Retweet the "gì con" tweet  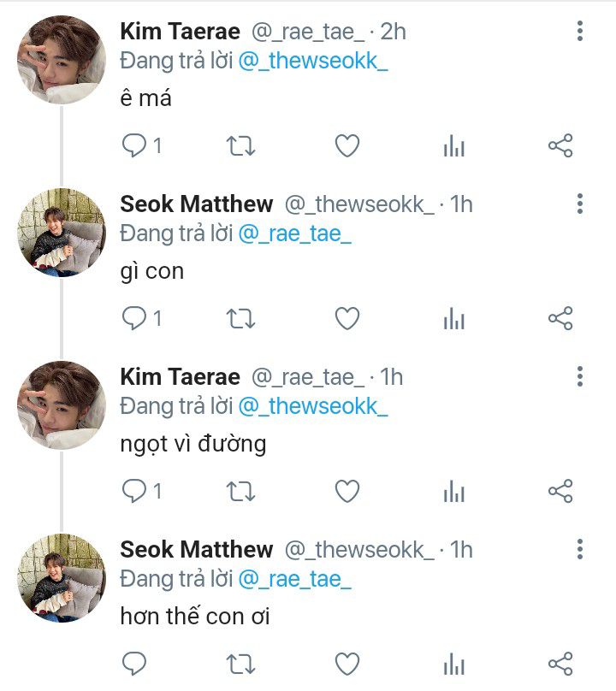coord(240,319)
